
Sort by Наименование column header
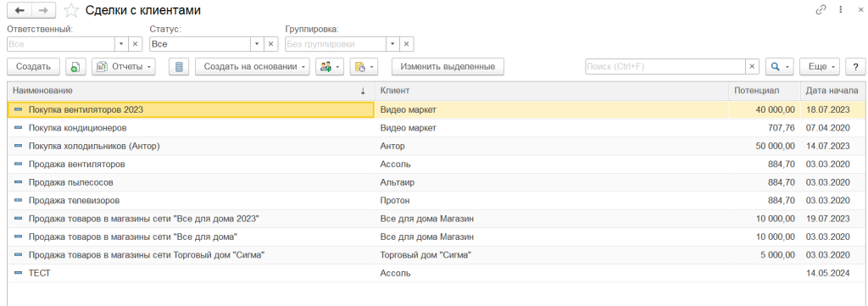(x=191, y=90)
